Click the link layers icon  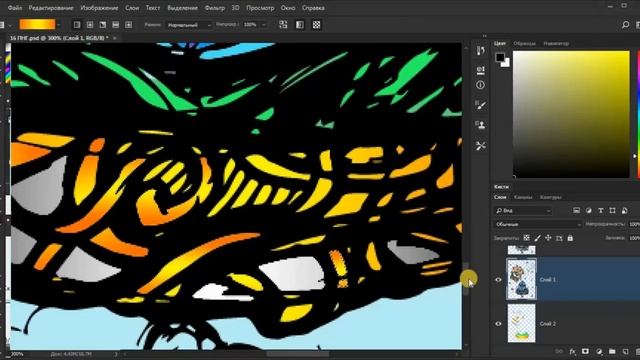coord(559,351)
